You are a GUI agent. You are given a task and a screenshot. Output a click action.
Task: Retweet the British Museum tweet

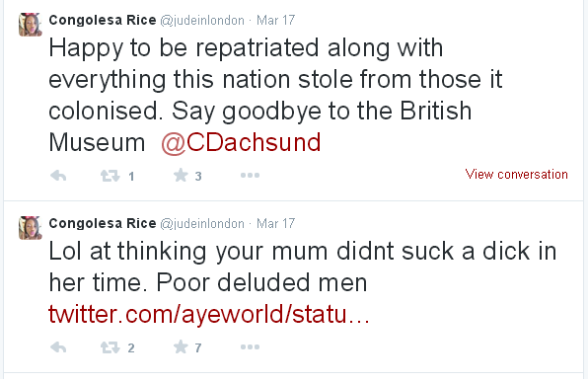110,176
